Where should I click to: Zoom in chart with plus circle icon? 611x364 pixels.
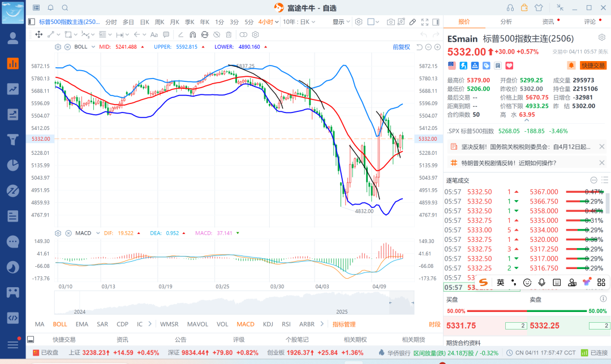point(437,47)
